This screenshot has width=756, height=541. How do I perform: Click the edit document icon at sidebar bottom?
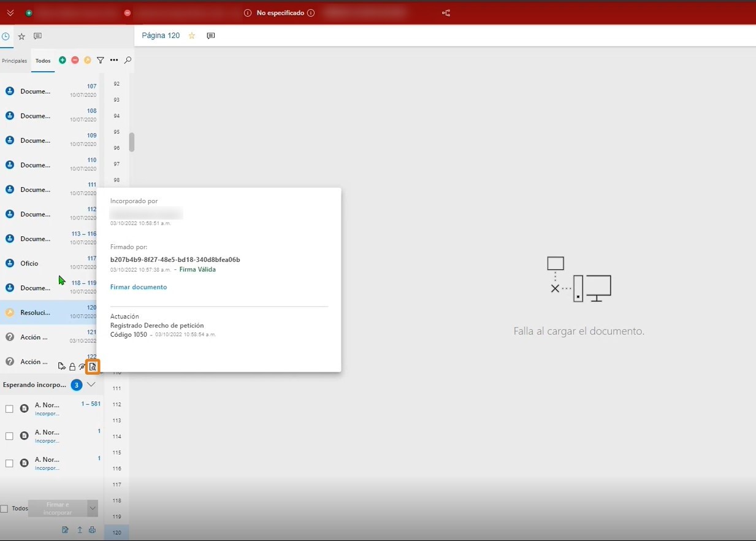[x=65, y=530]
